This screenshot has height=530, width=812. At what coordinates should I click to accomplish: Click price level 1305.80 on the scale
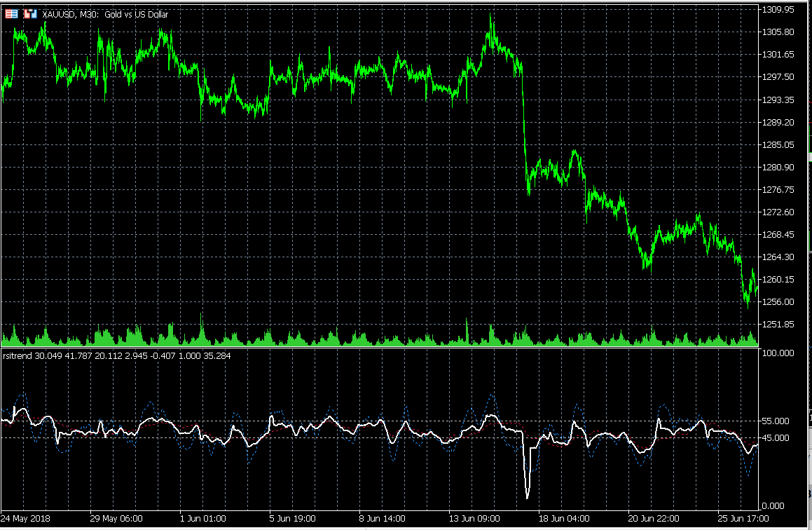778,32
